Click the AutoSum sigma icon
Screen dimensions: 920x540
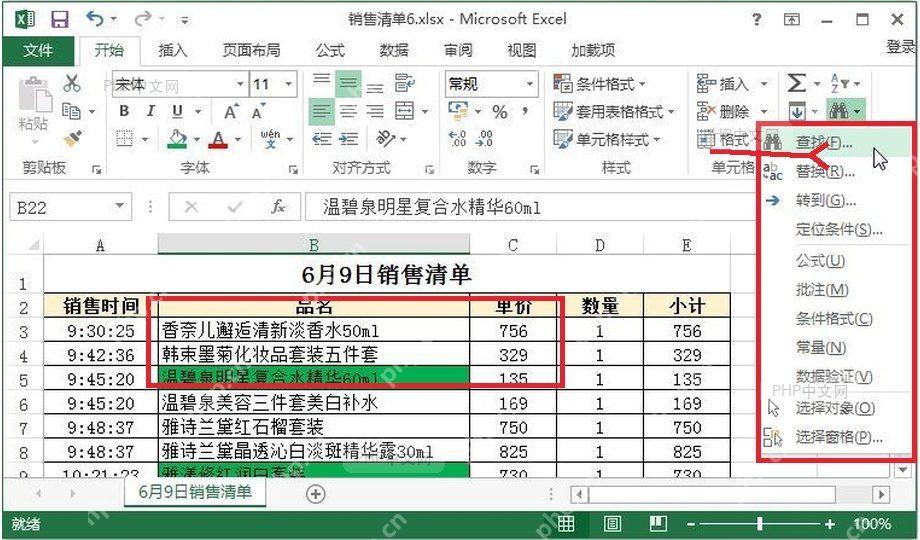796,83
